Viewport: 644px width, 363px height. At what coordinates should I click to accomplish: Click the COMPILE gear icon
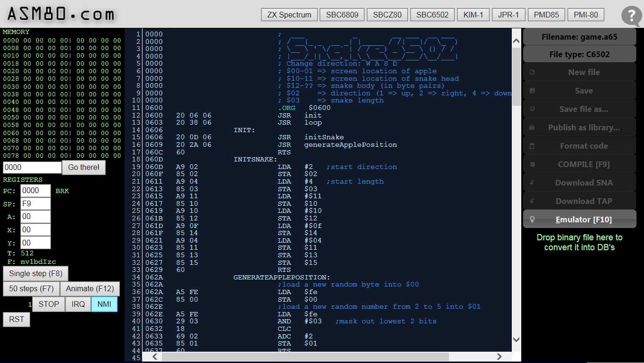pos(532,164)
